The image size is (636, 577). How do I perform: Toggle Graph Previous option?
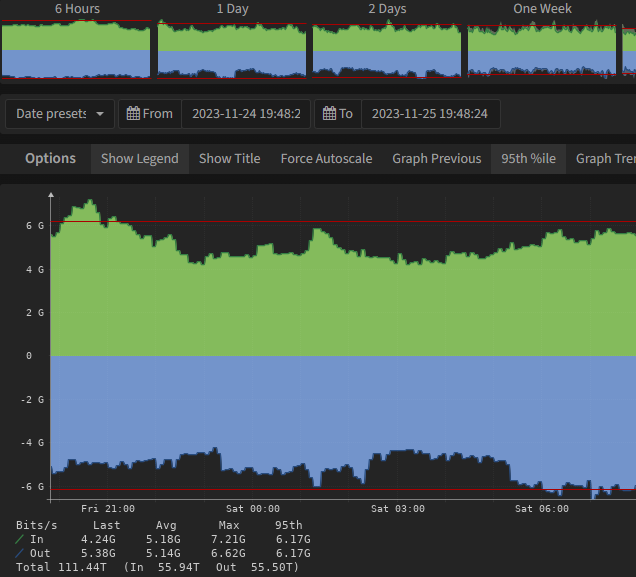tap(436, 158)
